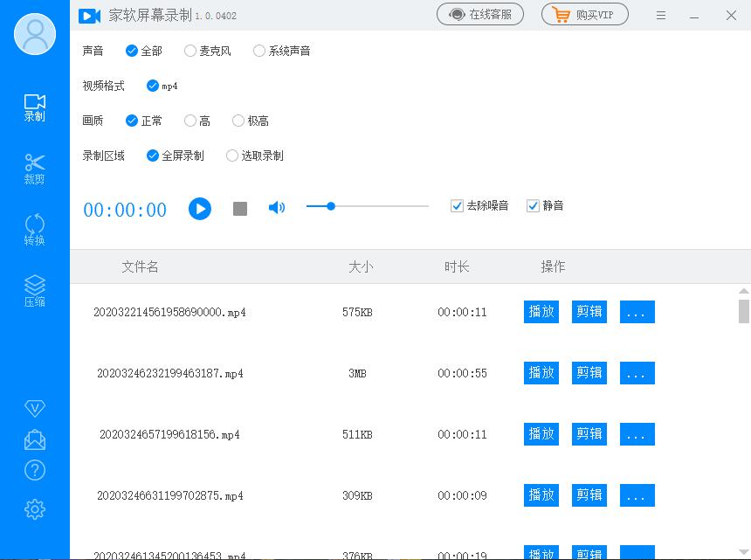Select mp4 video format
Screen dimensions: 751x560
pyautogui.click(x=162, y=86)
